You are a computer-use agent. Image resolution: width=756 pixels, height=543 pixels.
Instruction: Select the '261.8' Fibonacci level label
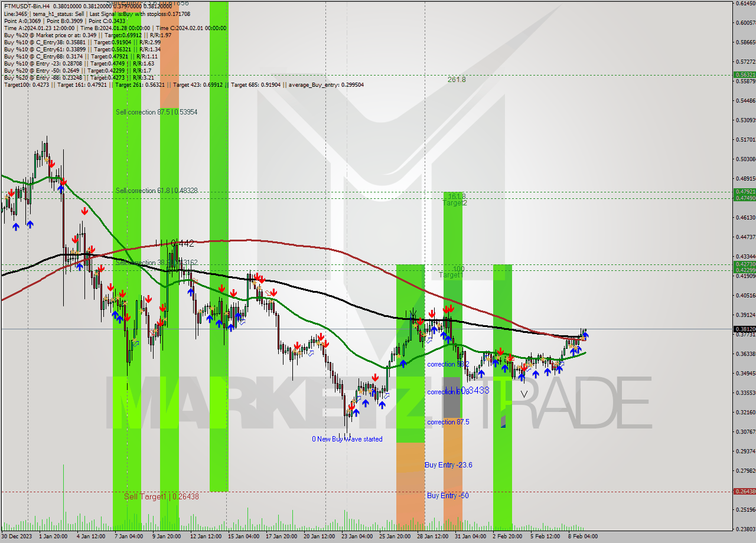point(457,79)
